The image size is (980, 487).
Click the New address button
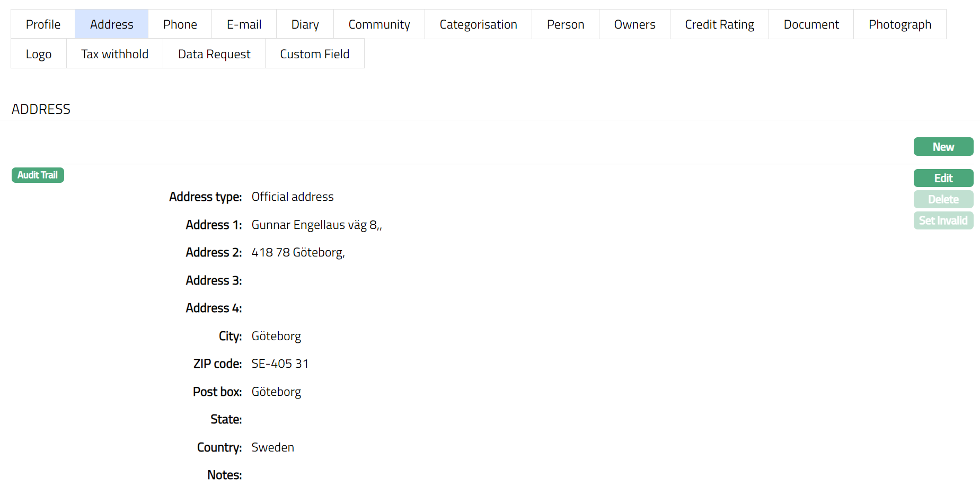point(943,147)
